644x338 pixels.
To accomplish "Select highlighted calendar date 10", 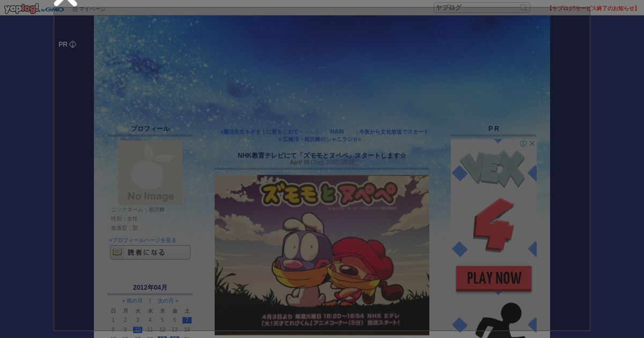I will click(137, 329).
